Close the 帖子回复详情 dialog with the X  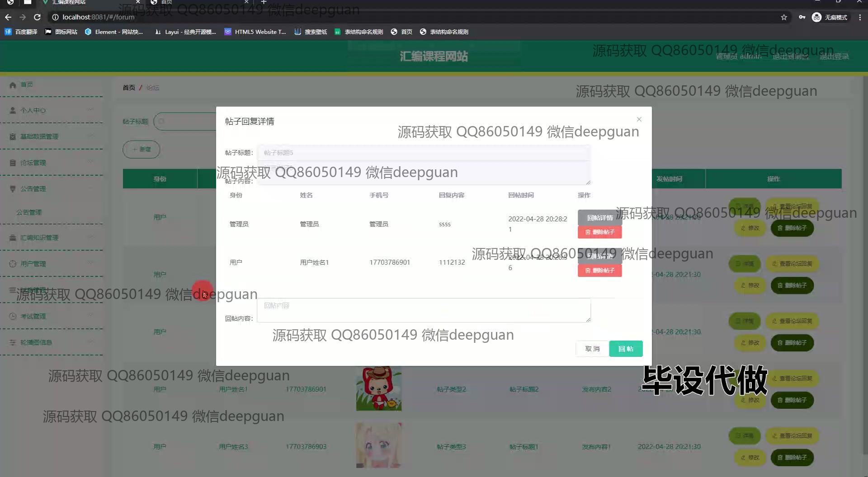click(639, 119)
